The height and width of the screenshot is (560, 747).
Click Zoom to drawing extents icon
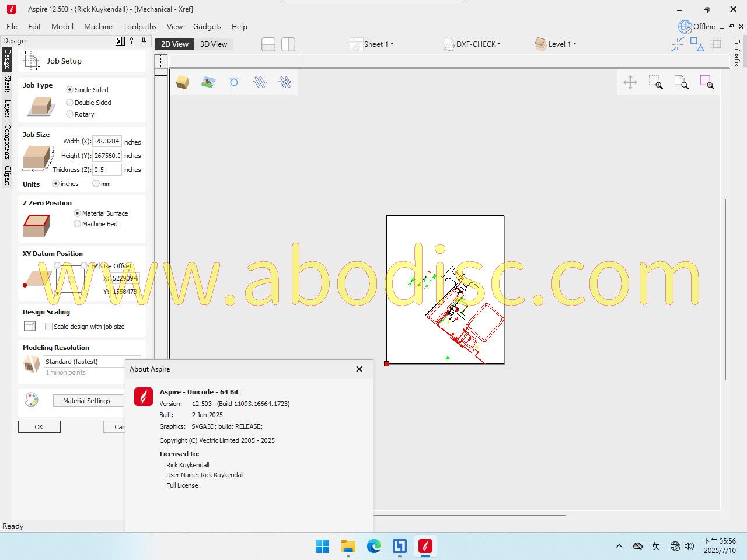click(682, 82)
